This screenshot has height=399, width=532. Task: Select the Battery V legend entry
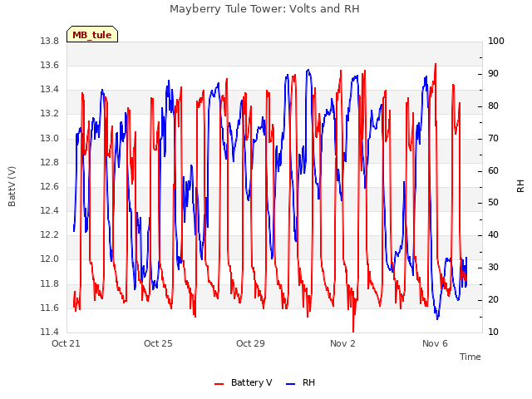244,382
